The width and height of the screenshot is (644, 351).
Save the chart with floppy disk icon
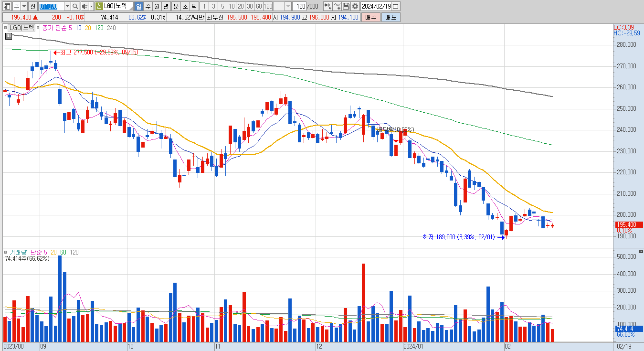pos(346,6)
